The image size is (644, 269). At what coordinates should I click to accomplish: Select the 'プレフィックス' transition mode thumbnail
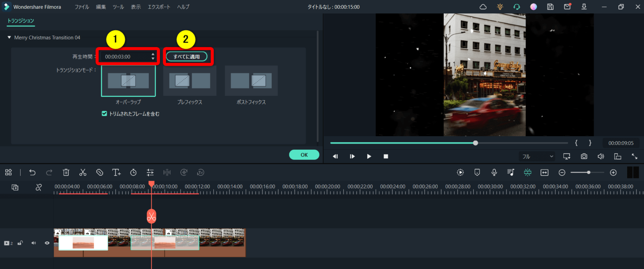190,80
